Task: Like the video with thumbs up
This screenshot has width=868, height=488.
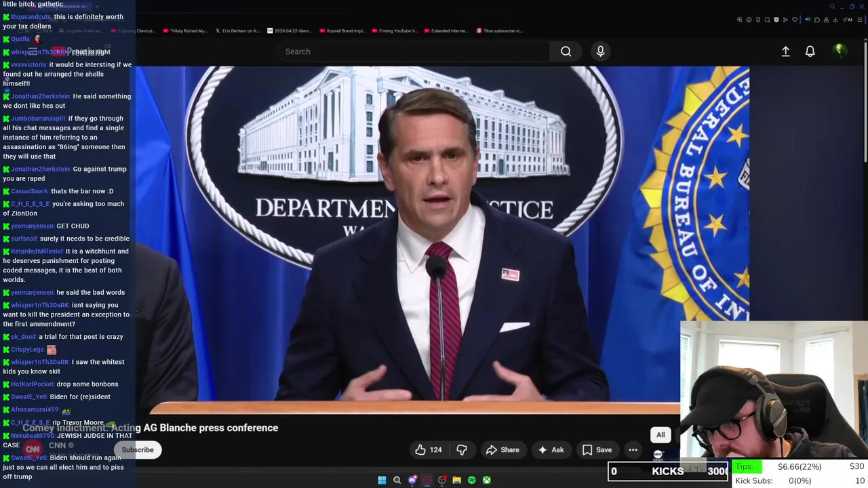Action: (428, 449)
